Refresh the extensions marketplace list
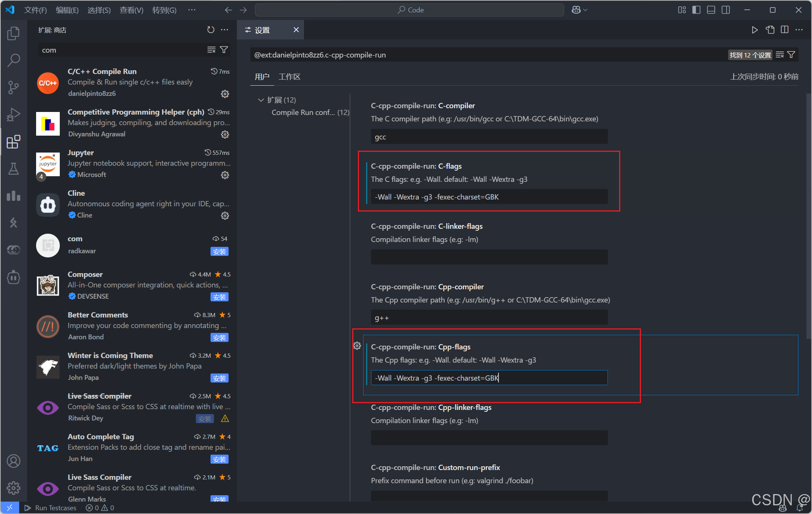812x514 pixels. (211, 30)
